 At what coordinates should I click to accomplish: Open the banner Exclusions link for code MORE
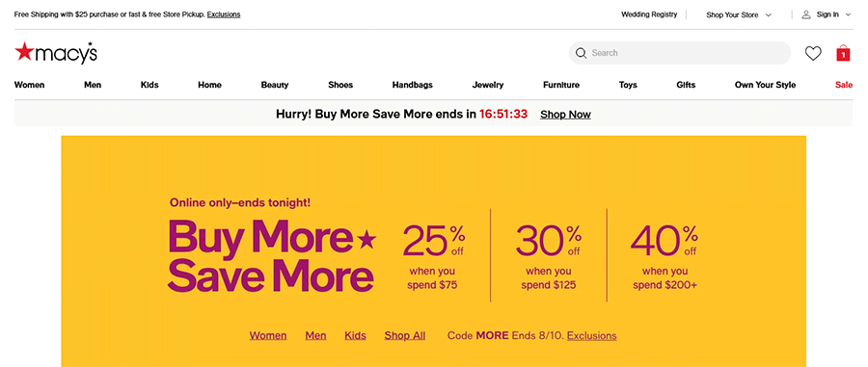point(592,335)
